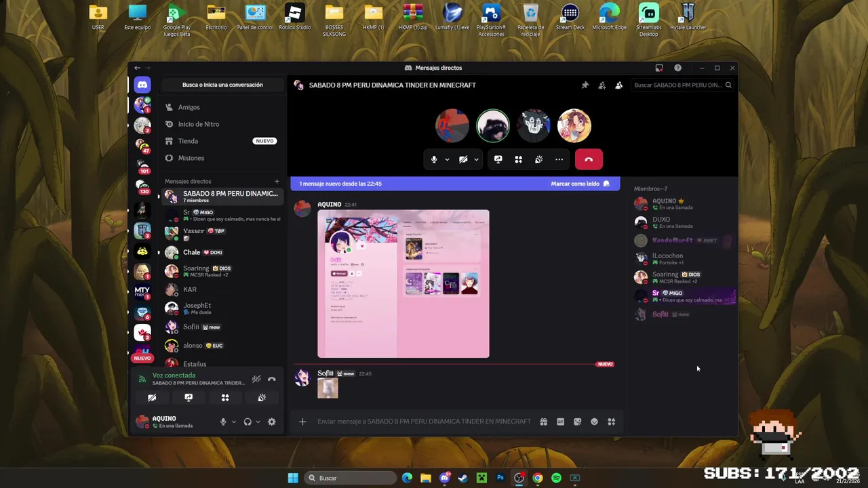This screenshot has width=868, height=488.
Task: Open Google Chrome from the taskbar
Action: (x=538, y=478)
